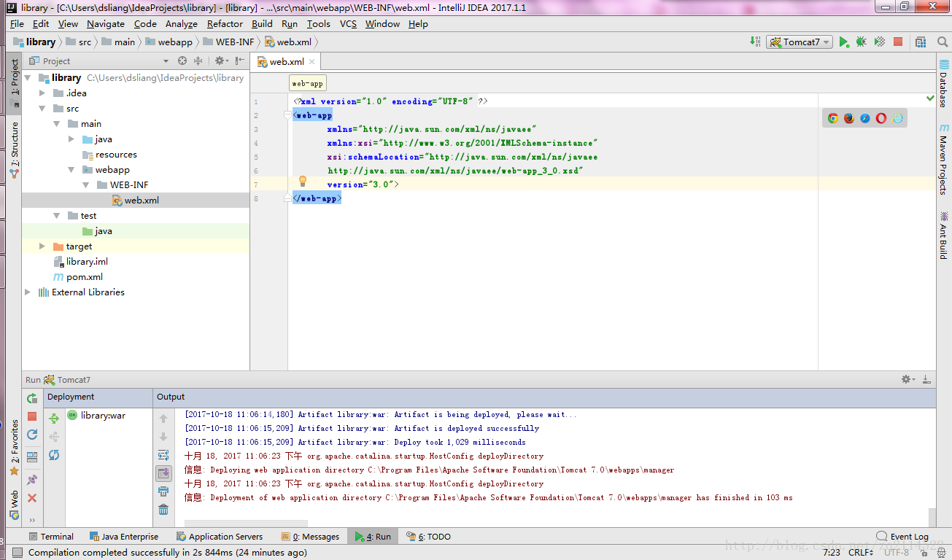Hide the Project tool window
952x560 pixels.
pyautogui.click(x=239, y=61)
